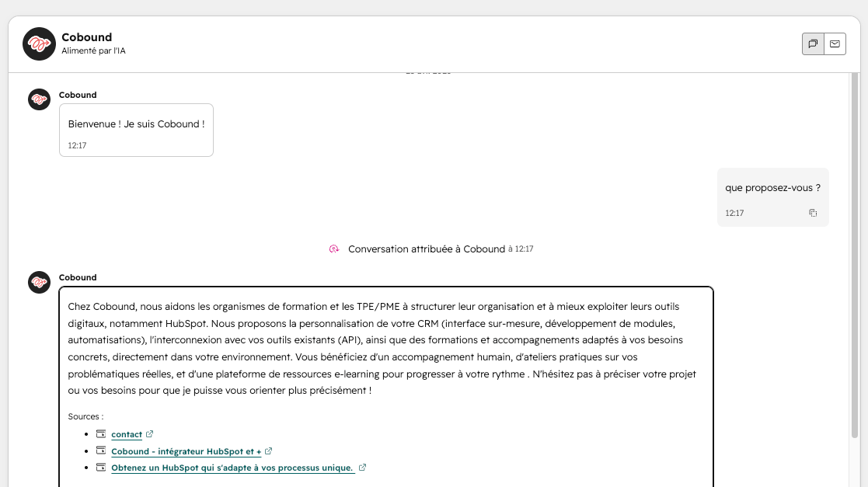Click the page icon beside 'contact' source
868x487 pixels.
pyautogui.click(x=100, y=434)
